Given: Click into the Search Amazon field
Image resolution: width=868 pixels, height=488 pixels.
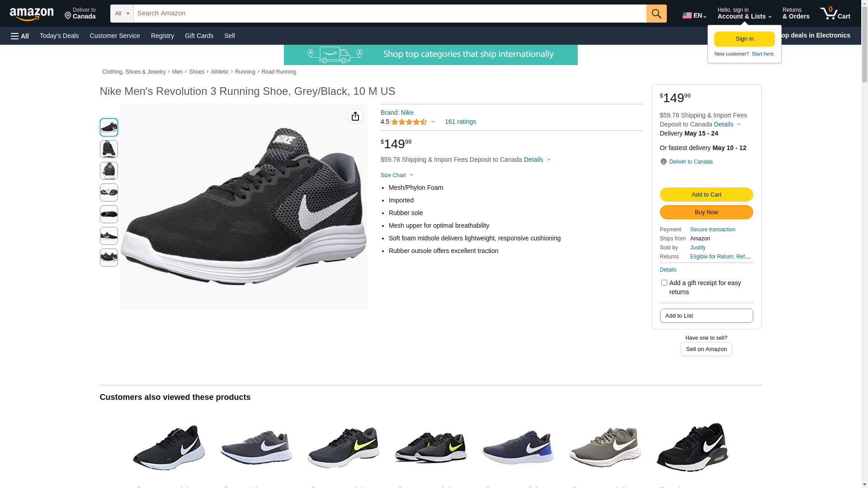Looking at the screenshot, I should pos(390,14).
